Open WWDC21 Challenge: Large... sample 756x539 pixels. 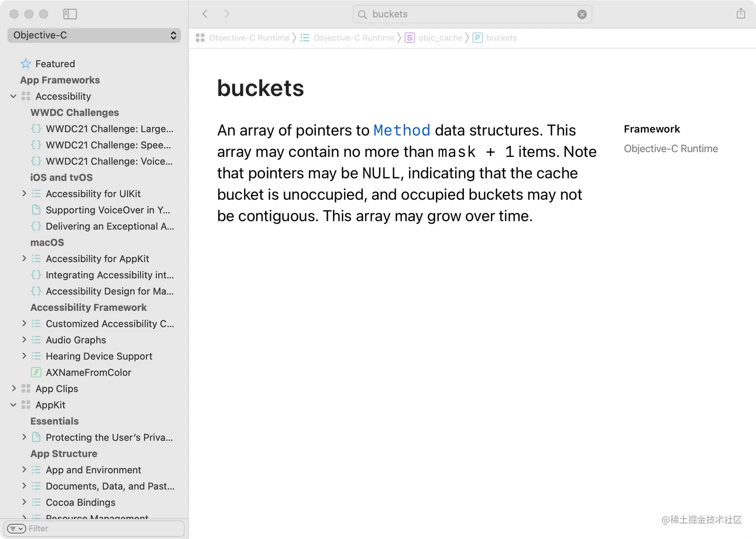(x=109, y=128)
